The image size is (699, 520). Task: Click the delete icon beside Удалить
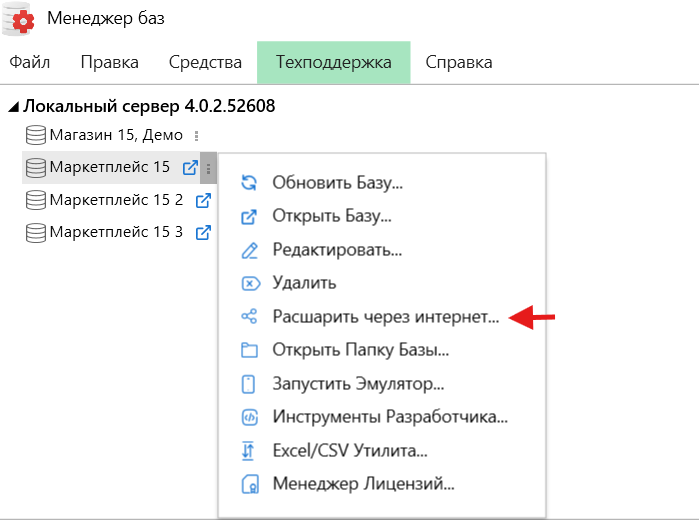(x=251, y=283)
